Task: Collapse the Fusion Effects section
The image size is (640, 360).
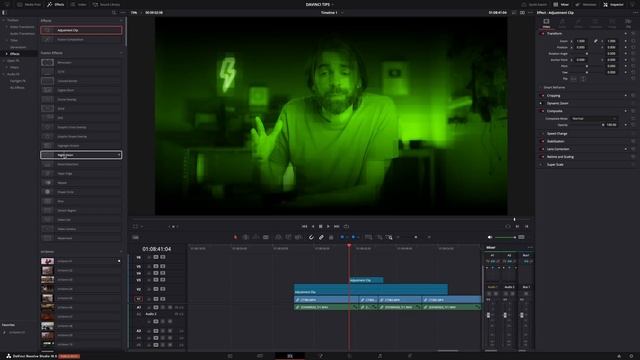Action: (121, 53)
